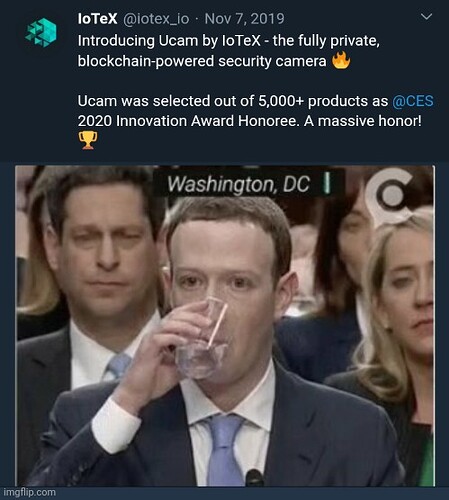Click the blue tie of the center man
This screenshot has width=449, height=500.
225,450
